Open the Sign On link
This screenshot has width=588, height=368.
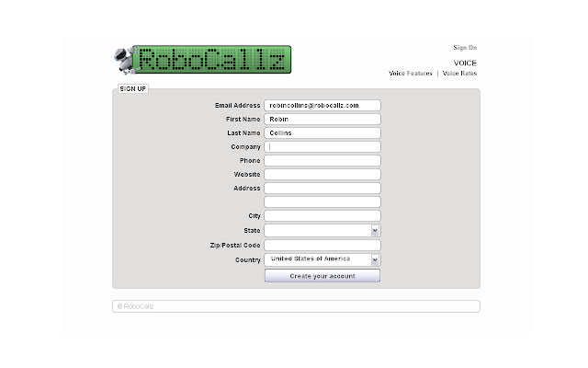[x=465, y=47]
